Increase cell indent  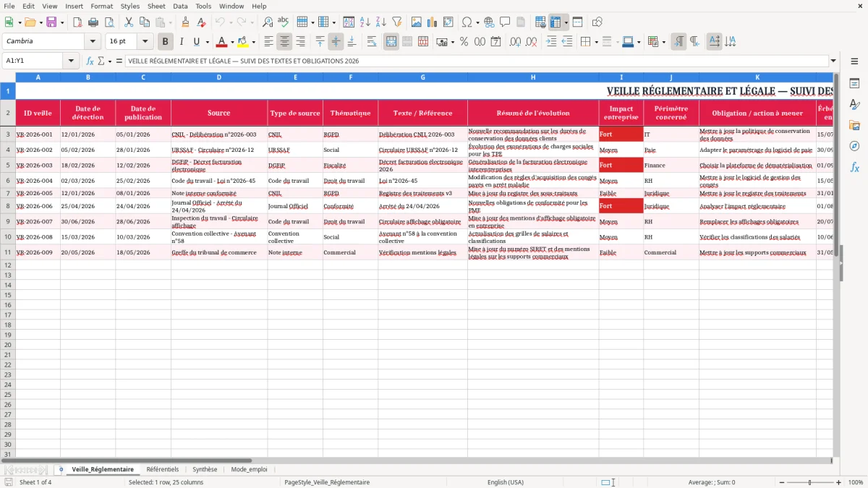coord(551,42)
